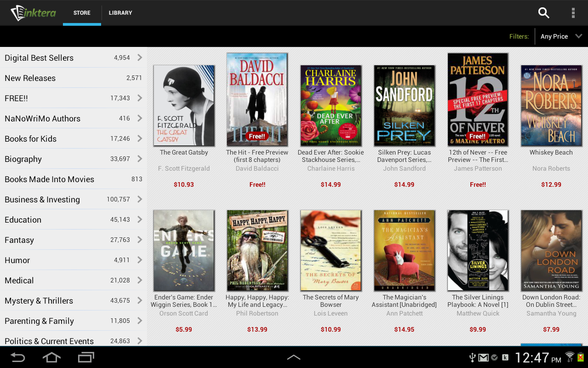Viewport: 588px width, 368px height.
Task: Select author name Orson Scott Card
Action: coord(184,313)
